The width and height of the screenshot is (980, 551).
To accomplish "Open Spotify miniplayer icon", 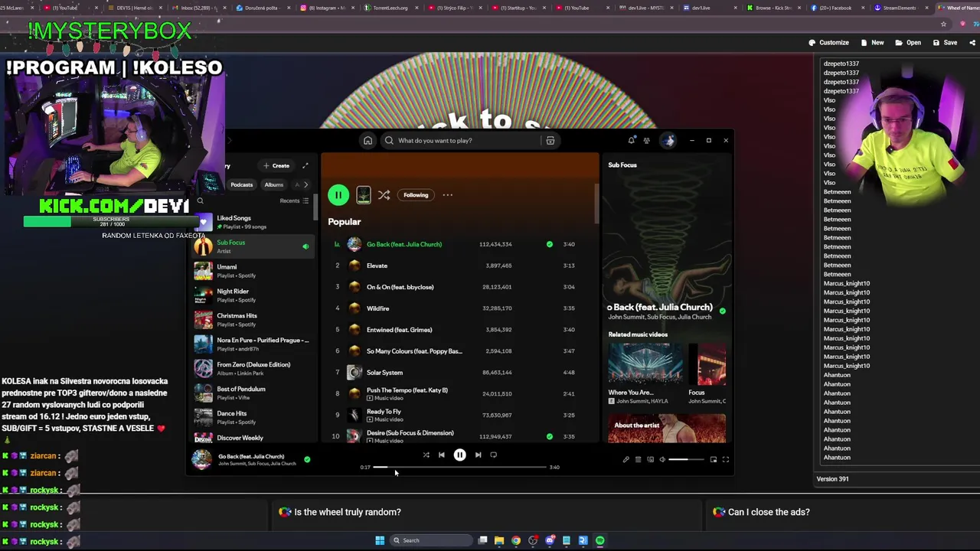I will coord(713,460).
